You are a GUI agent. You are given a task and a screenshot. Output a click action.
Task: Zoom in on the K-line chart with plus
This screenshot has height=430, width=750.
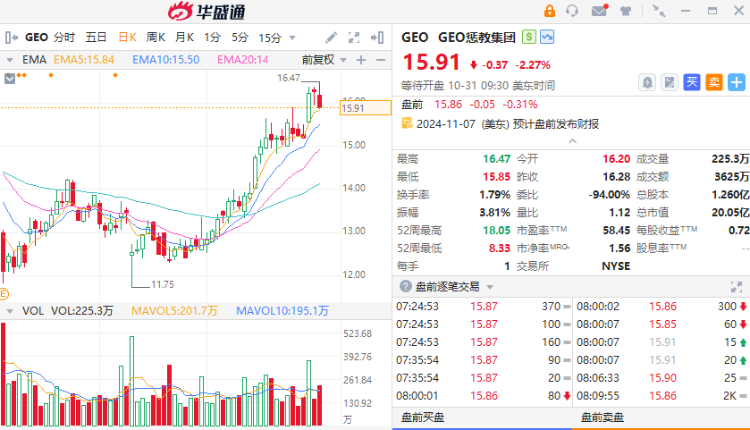[x=361, y=60]
